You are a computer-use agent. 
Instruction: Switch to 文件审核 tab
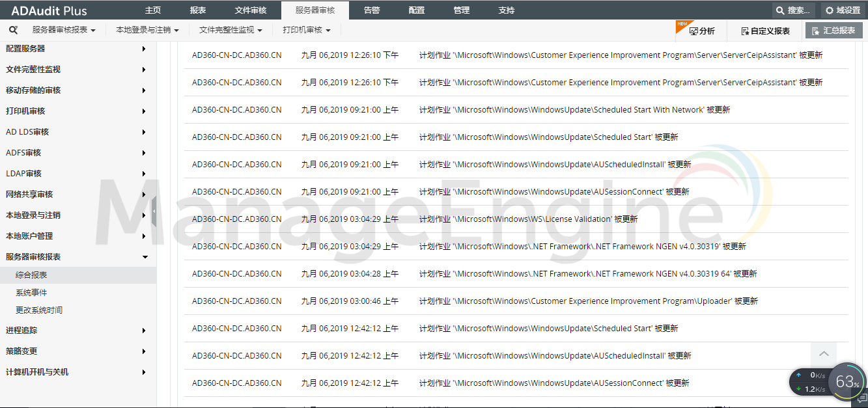(x=251, y=10)
